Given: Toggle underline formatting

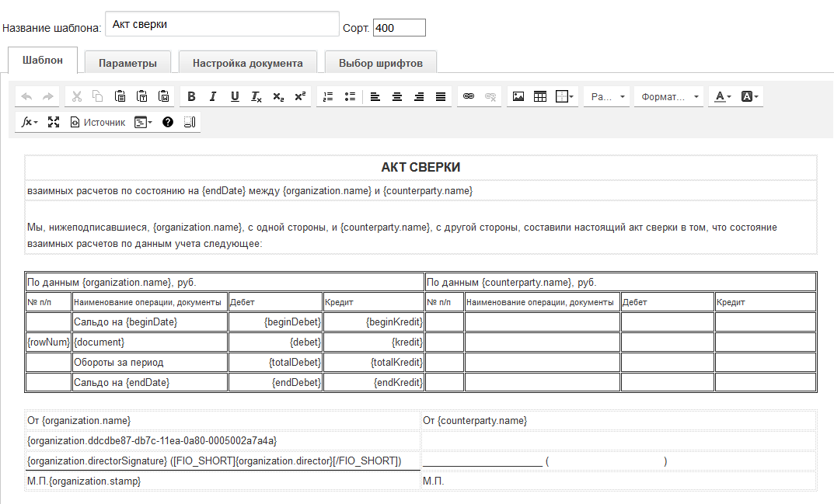Looking at the screenshot, I should coord(234,97).
